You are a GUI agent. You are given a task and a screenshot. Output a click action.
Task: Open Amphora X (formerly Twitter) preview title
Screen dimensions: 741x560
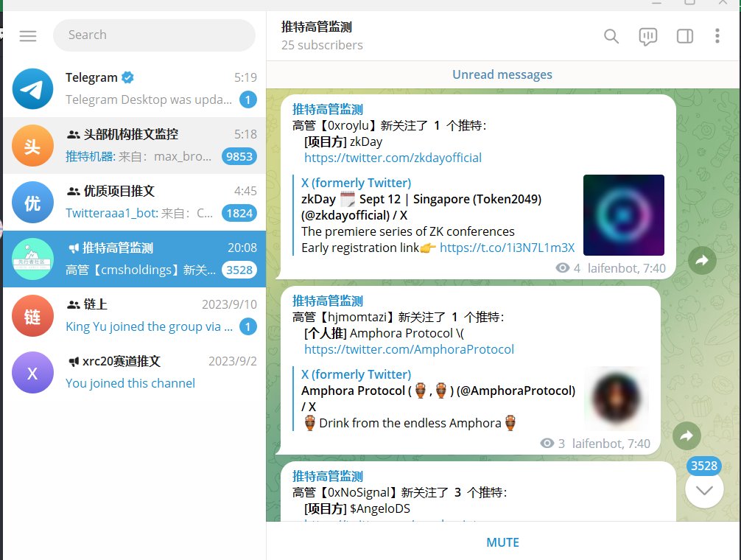[x=357, y=375]
